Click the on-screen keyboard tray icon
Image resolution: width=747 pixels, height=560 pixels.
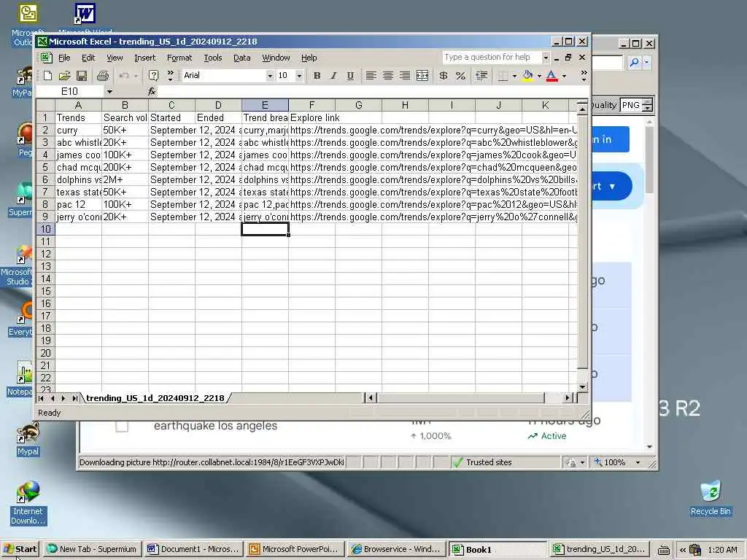pyautogui.click(x=664, y=550)
